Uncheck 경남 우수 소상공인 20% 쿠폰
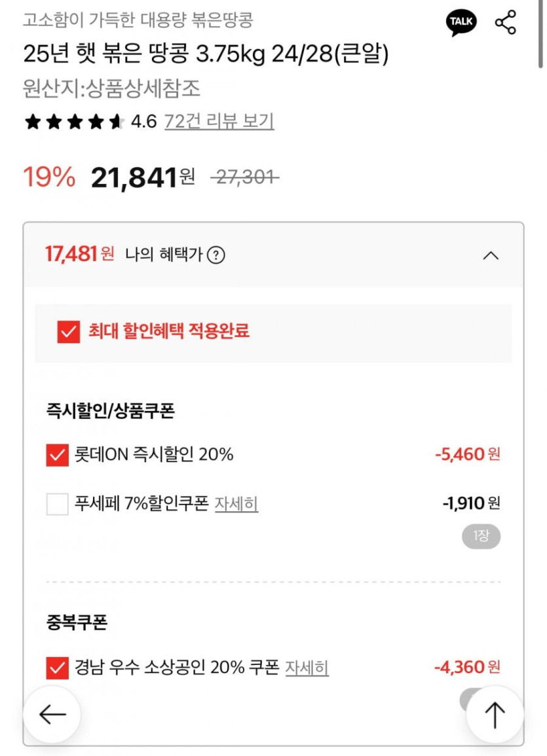The image size is (547, 756). 58,668
